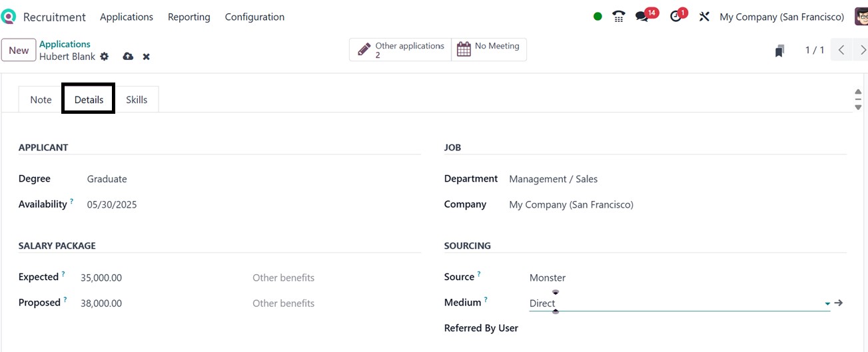Screen dimensions: 868x352
Task: Open the Reporting menu
Action: click(189, 17)
